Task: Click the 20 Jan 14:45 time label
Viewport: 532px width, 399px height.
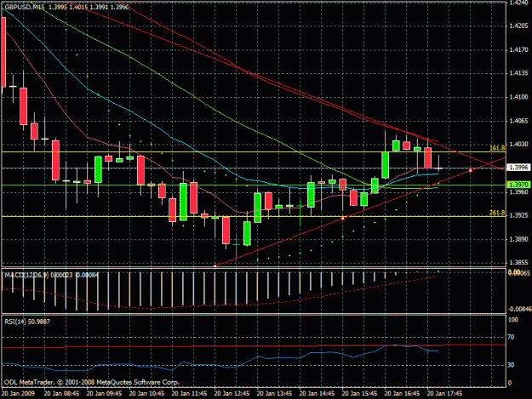Action: 317,393
